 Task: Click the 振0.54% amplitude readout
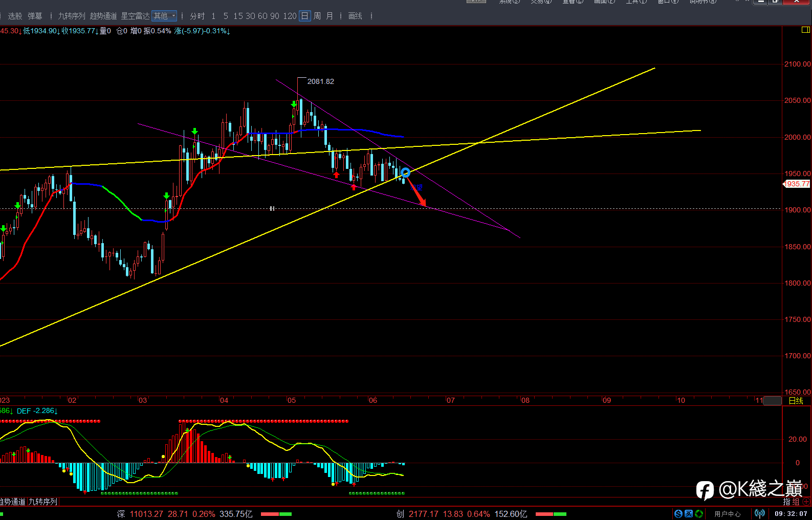[157, 31]
